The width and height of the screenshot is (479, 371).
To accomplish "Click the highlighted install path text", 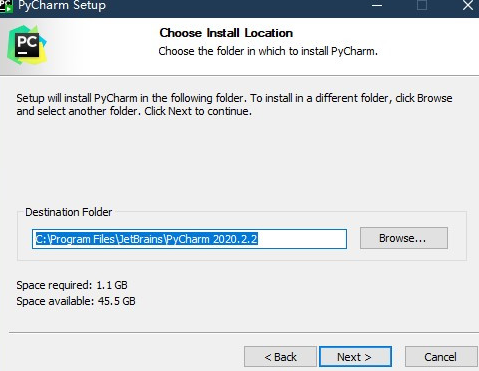I will coord(147,239).
